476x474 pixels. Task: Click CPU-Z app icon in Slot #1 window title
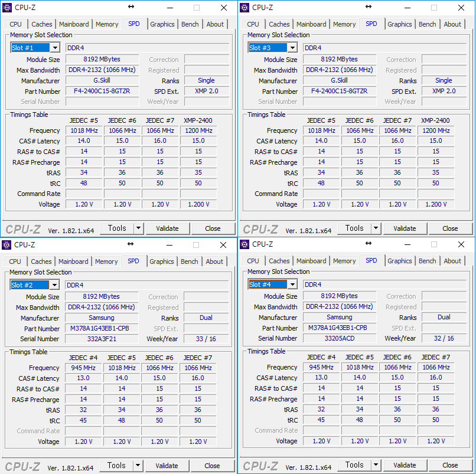click(6, 8)
